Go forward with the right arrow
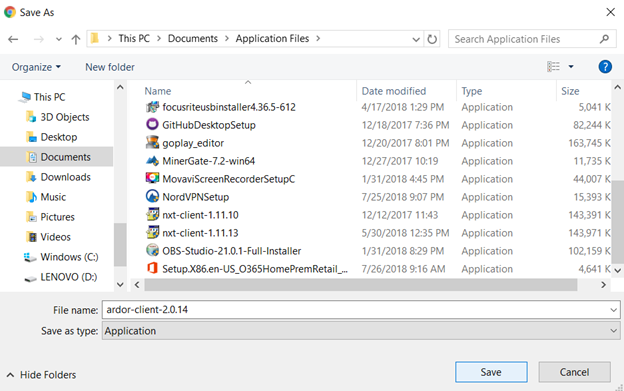The width and height of the screenshot is (624, 391). click(39, 39)
